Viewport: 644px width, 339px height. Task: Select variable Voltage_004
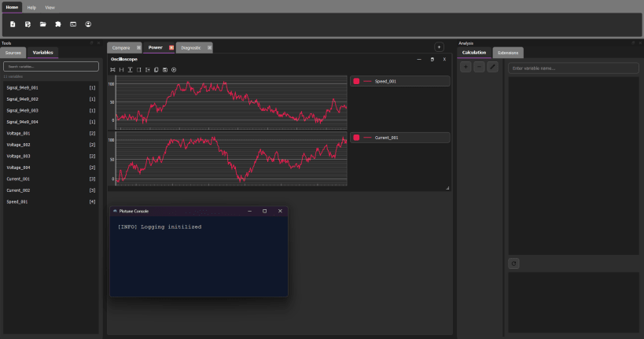pos(51,168)
